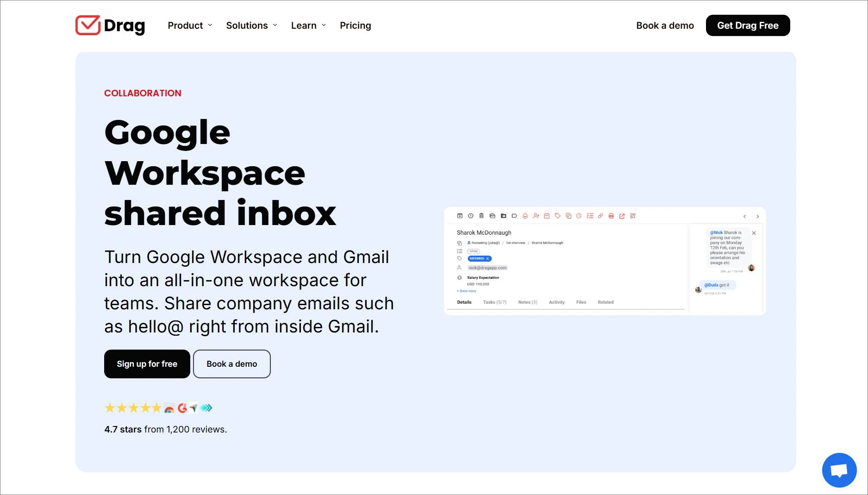Expand the Learn dropdown menu

308,25
